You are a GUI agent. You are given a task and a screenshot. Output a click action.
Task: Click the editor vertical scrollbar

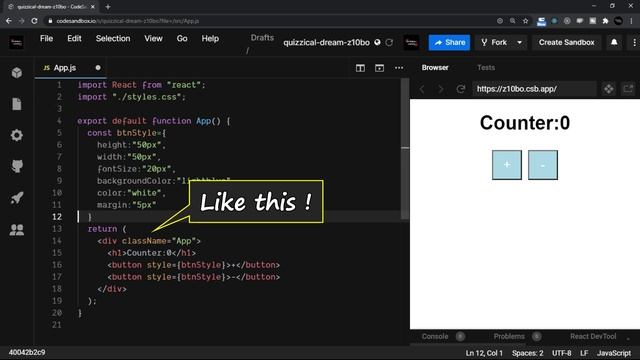click(x=405, y=149)
